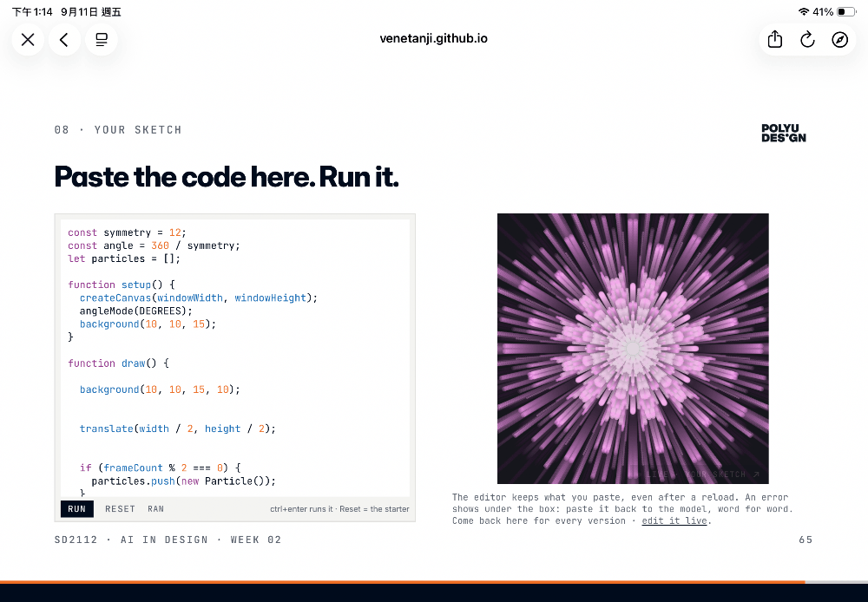
Task: Click the orange slide progress bar
Action: (x=403, y=582)
